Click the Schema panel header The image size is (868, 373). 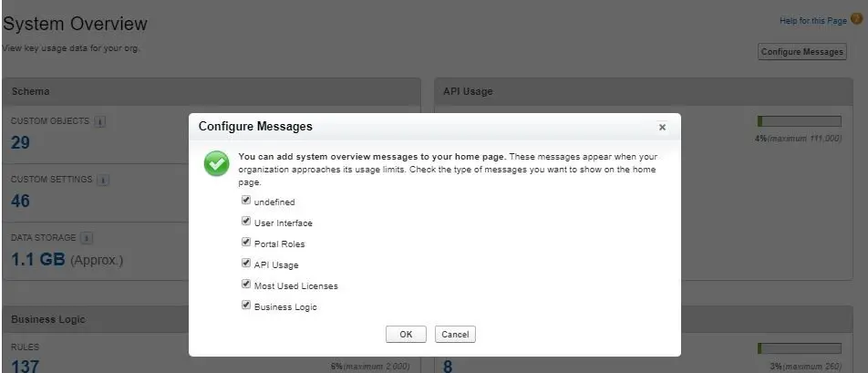point(212,91)
